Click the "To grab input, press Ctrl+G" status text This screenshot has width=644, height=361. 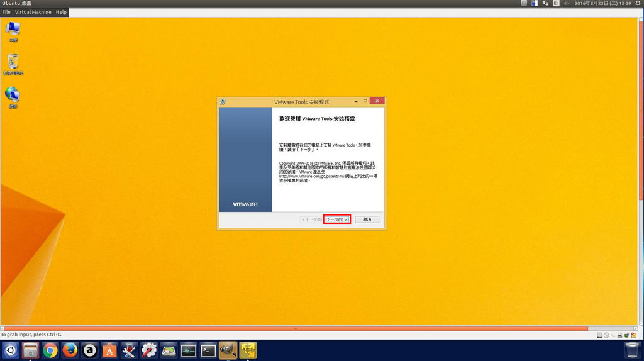pyautogui.click(x=31, y=335)
